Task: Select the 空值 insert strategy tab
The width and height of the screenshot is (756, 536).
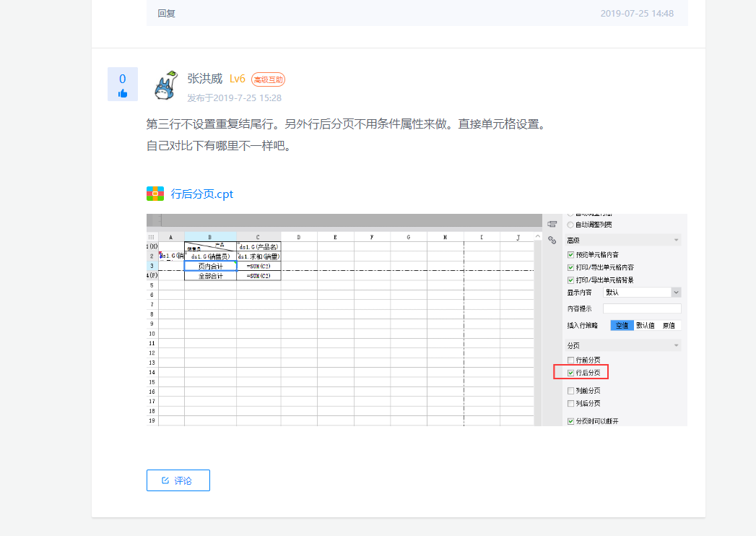Action: pos(621,325)
